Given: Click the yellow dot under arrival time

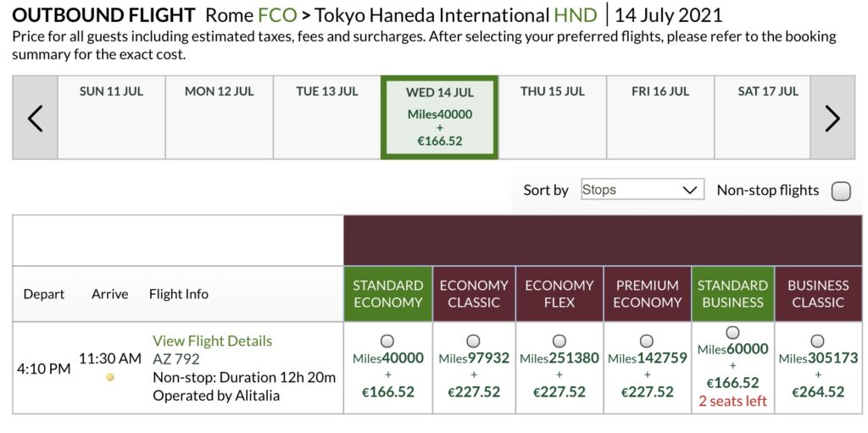Looking at the screenshot, I should pyautogui.click(x=110, y=377).
